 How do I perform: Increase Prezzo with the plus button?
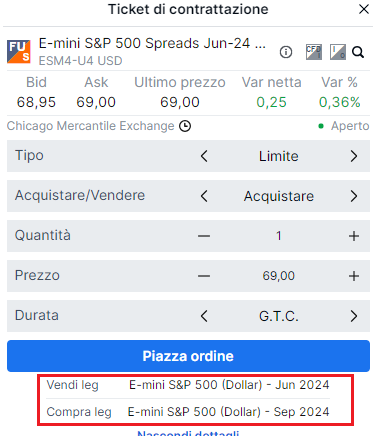coord(354,276)
